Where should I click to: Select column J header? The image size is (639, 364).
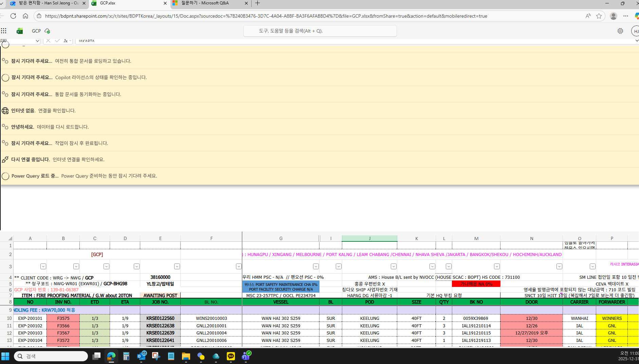(x=369, y=238)
